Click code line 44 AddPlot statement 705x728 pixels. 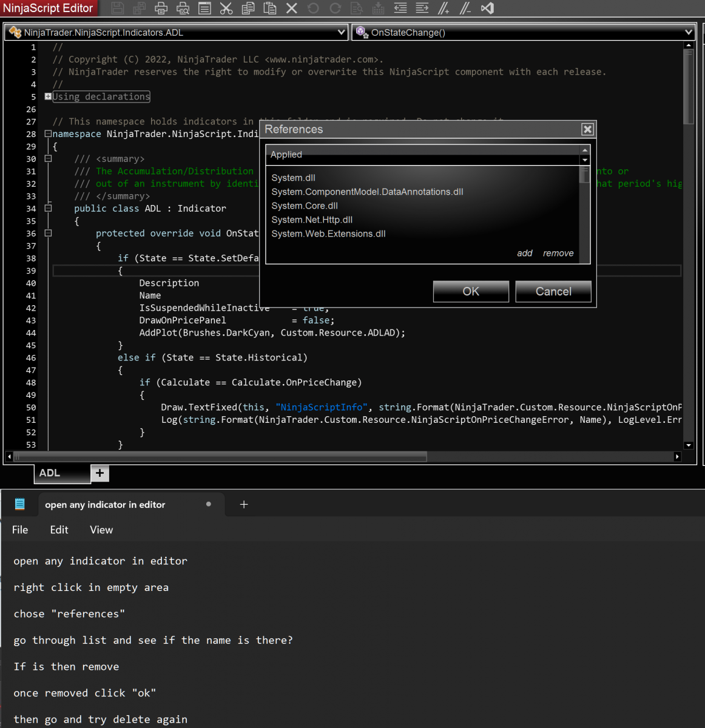pyautogui.click(x=272, y=333)
